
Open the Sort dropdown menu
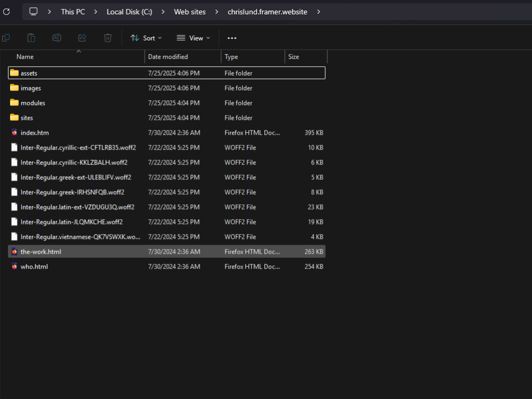coord(146,38)
